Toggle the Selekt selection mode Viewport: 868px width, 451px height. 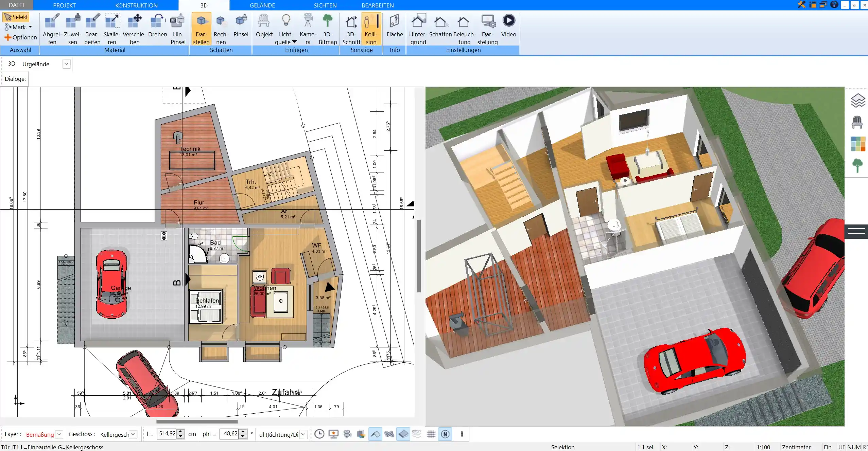click(16, 17)
